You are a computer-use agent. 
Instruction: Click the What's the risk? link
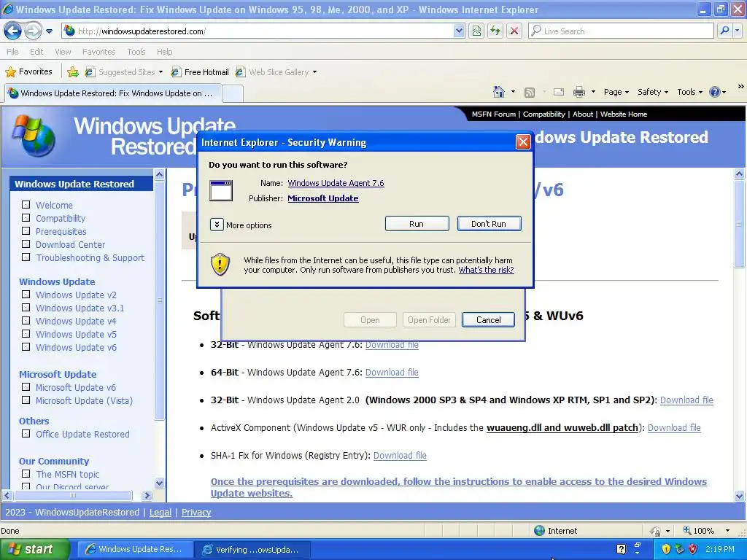(x=486, y=270)
